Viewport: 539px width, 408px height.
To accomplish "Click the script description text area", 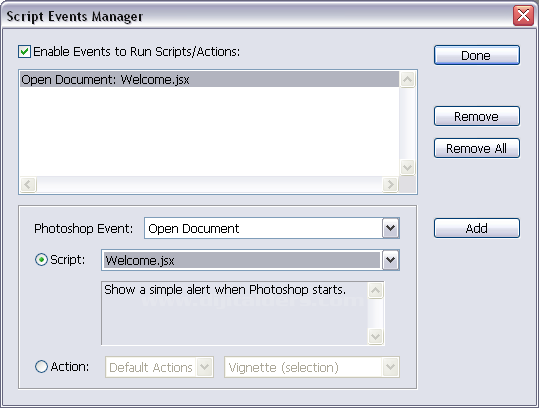I will pos(234,313).
